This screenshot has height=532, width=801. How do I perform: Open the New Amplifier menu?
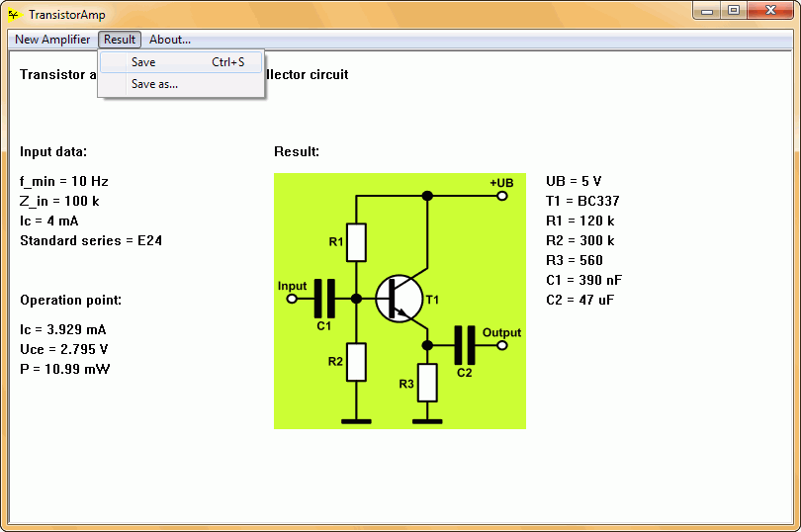tap(52, 40)
